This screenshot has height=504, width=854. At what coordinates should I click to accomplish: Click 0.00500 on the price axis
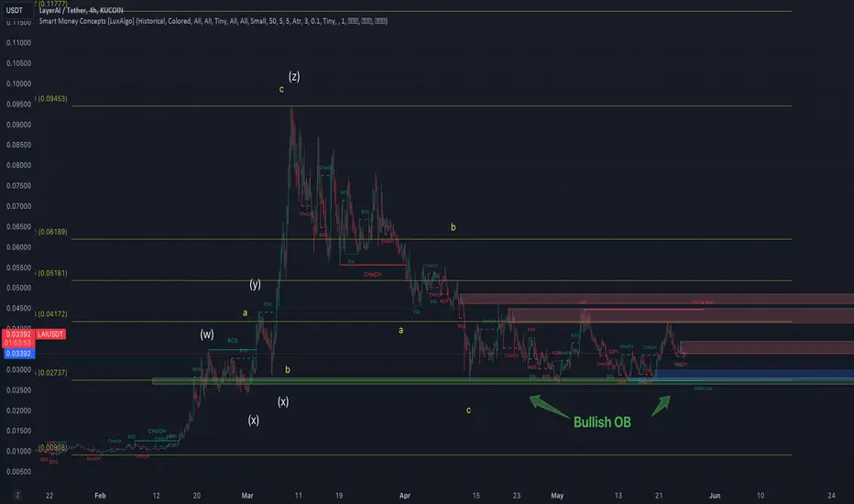point(18,471)
